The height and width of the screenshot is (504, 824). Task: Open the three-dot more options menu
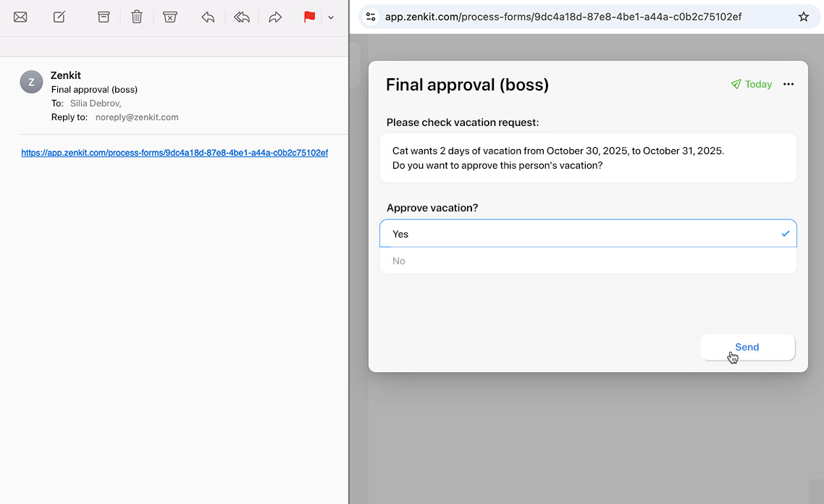(x=789, y=84)
